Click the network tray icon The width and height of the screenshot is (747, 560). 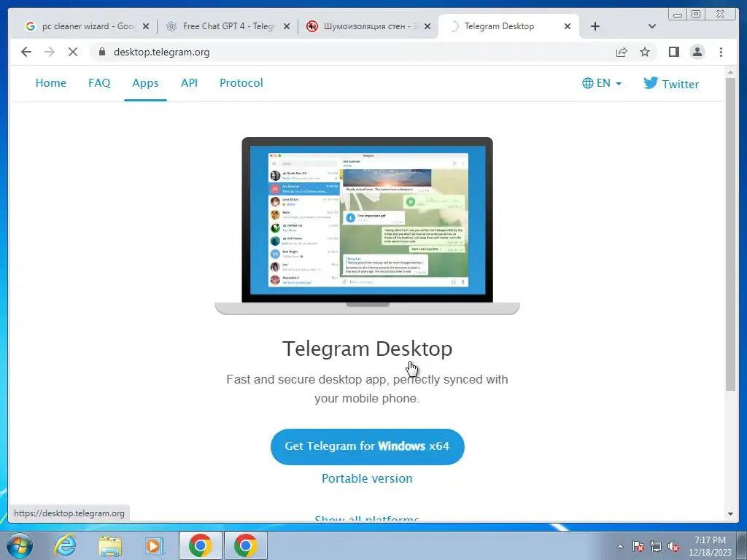(x=656, y=546)
